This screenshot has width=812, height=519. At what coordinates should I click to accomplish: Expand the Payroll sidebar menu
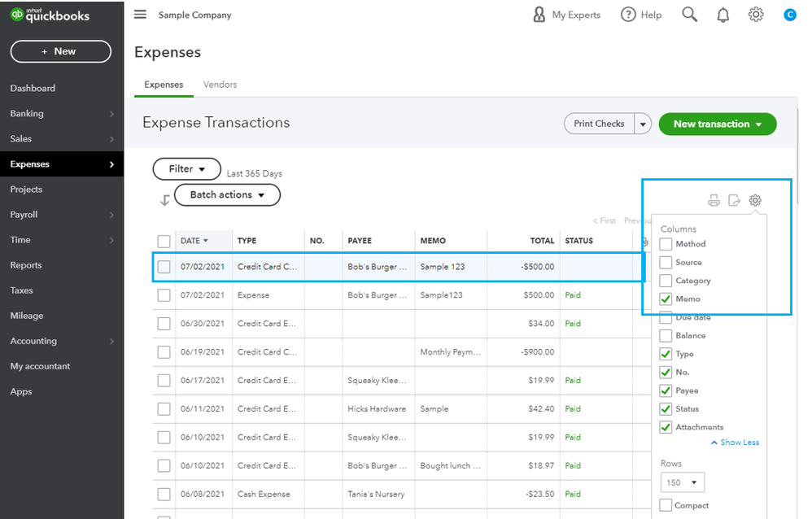coord(62,215)
